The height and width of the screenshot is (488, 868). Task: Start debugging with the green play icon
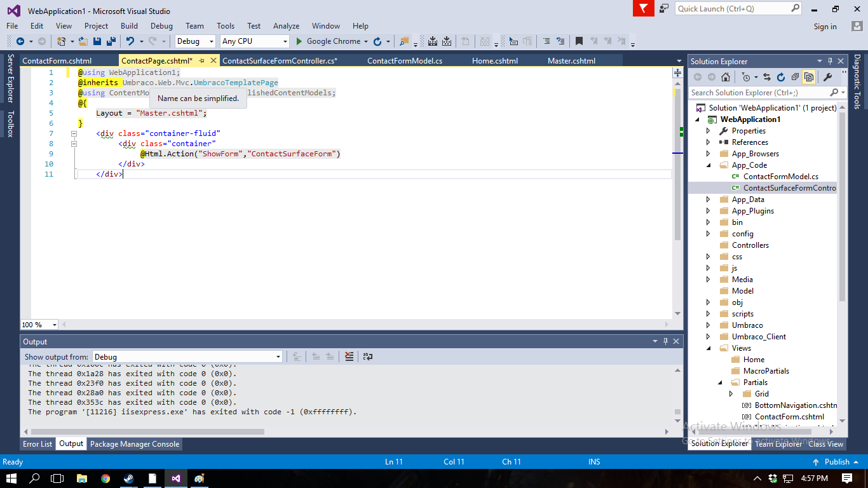(299, 41)
